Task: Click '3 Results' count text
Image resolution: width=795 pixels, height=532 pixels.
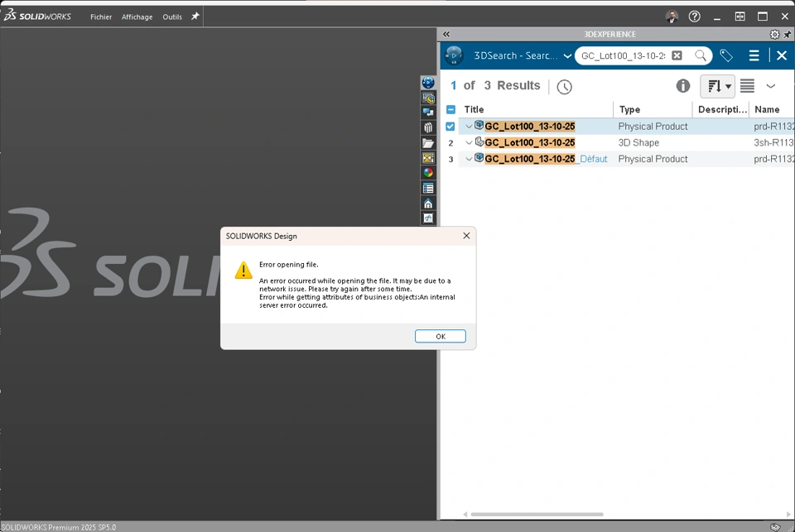Action: pyautogui.click(x=512, y=85)
